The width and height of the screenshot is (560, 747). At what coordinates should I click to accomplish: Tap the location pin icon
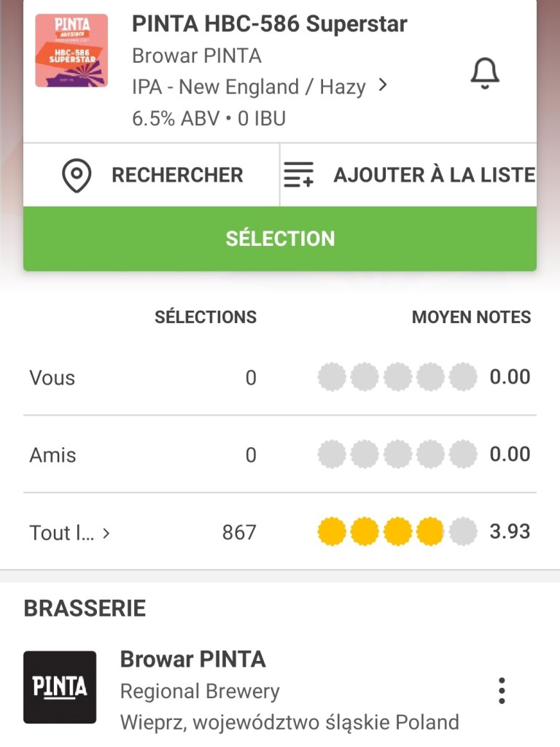pos(77,176)
